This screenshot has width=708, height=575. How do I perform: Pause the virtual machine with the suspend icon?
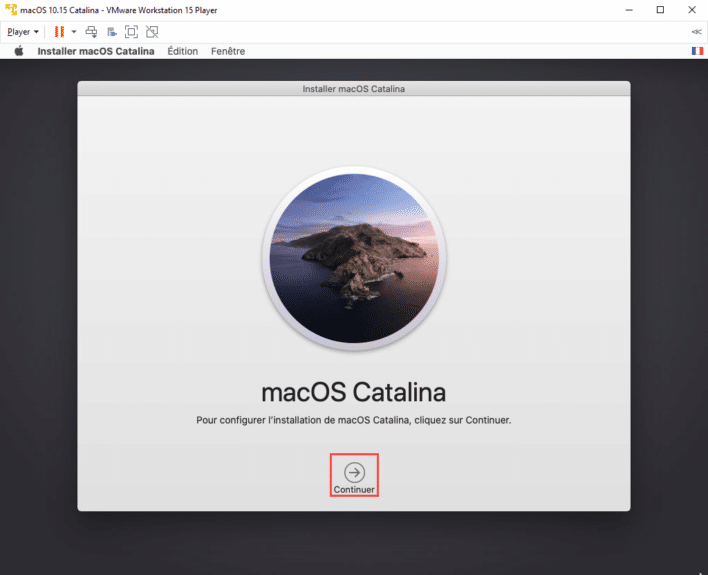pos(59,32)
